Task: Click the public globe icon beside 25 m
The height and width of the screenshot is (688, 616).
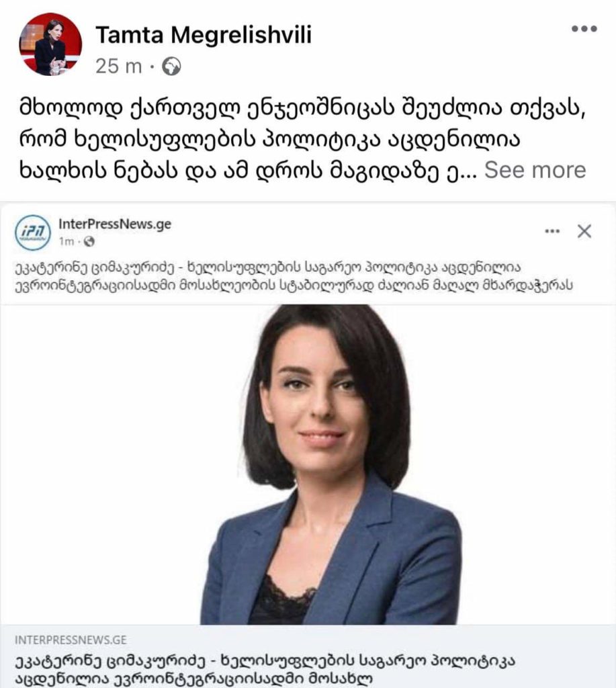Action: (171, 67)
